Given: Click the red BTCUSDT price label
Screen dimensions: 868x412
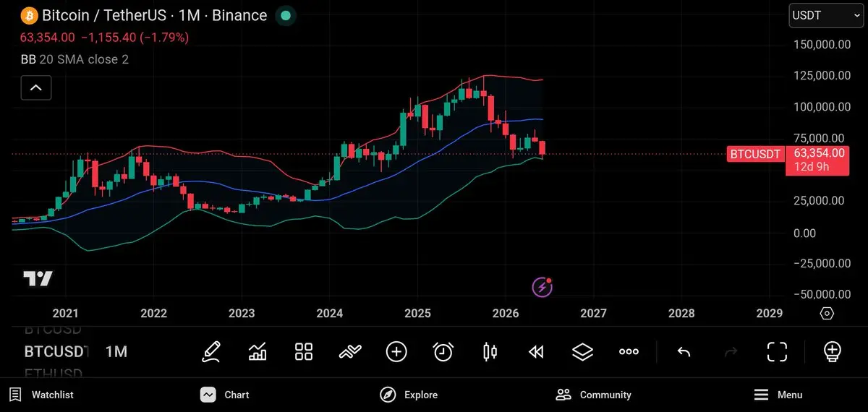Looking at the screenshot, I should 757,153.
